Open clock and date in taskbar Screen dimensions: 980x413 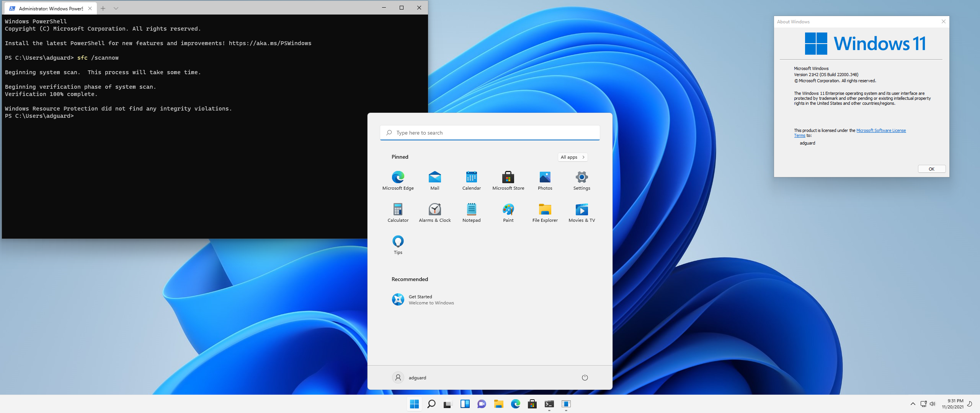[x=952, y=404]
